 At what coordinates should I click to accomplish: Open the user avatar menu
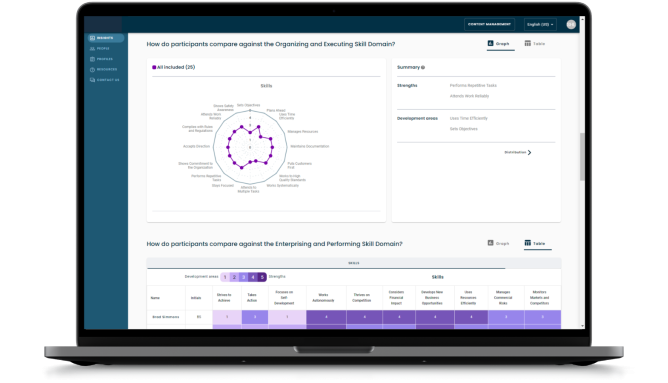click(x=571, y=24)
